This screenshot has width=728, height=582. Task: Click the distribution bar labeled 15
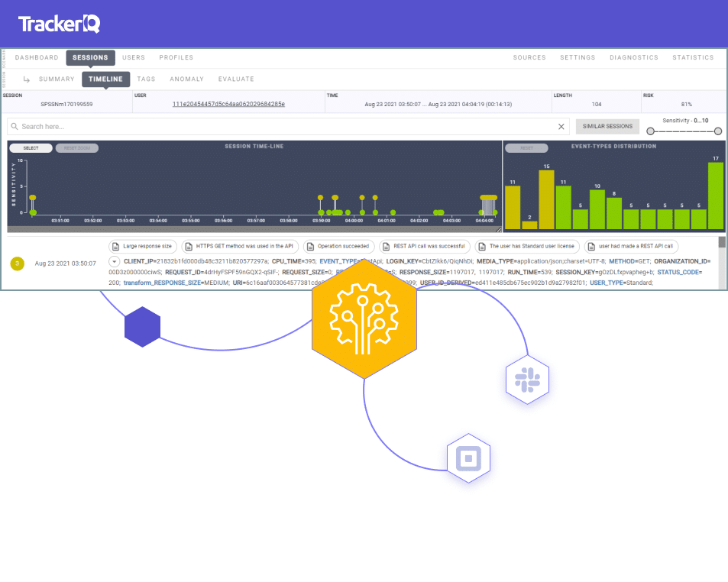[546, 199]
